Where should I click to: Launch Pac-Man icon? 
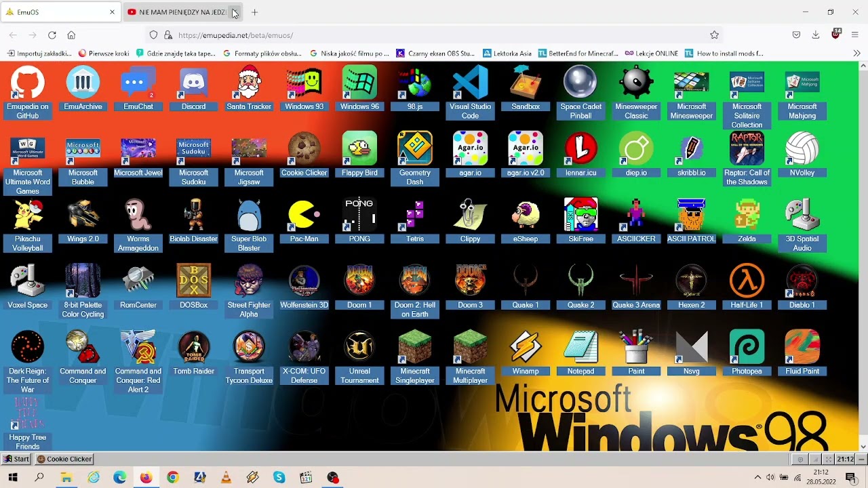(304, 221)
